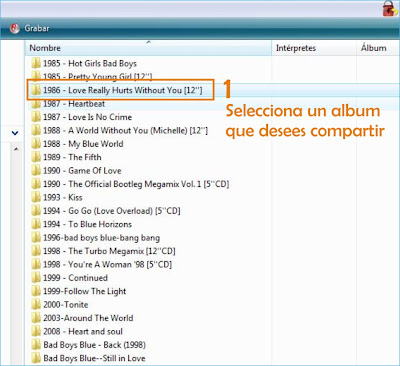This screenshot has width=400, height=366.
Task: Select '1998 - The Turbo Megamix [12"CD]'
Action: tap(109, 251)
